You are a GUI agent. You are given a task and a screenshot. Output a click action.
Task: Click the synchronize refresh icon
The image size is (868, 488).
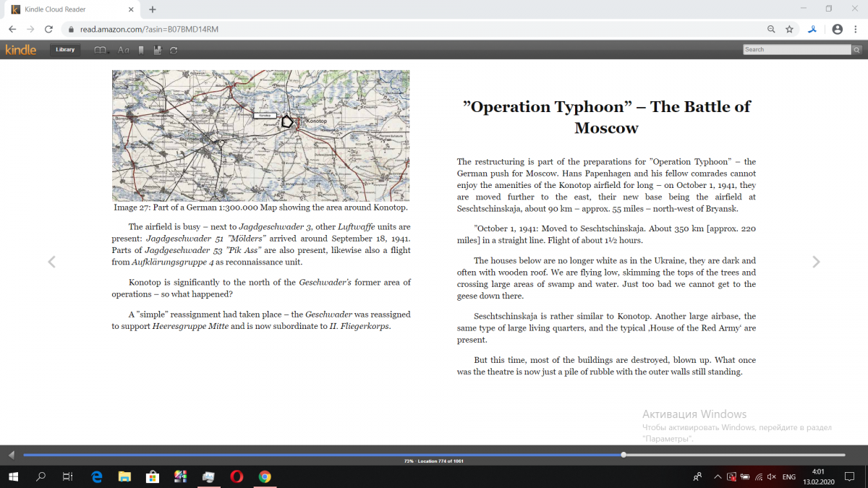174,50
